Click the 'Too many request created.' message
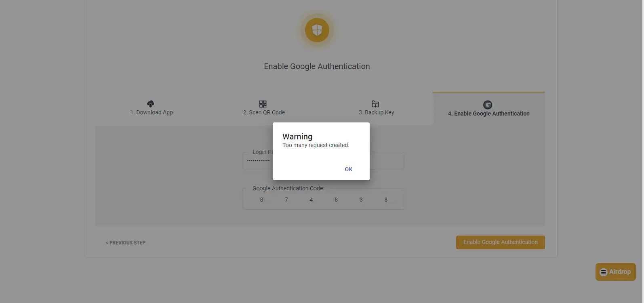 pyautogui.click(x=316, y=145)
